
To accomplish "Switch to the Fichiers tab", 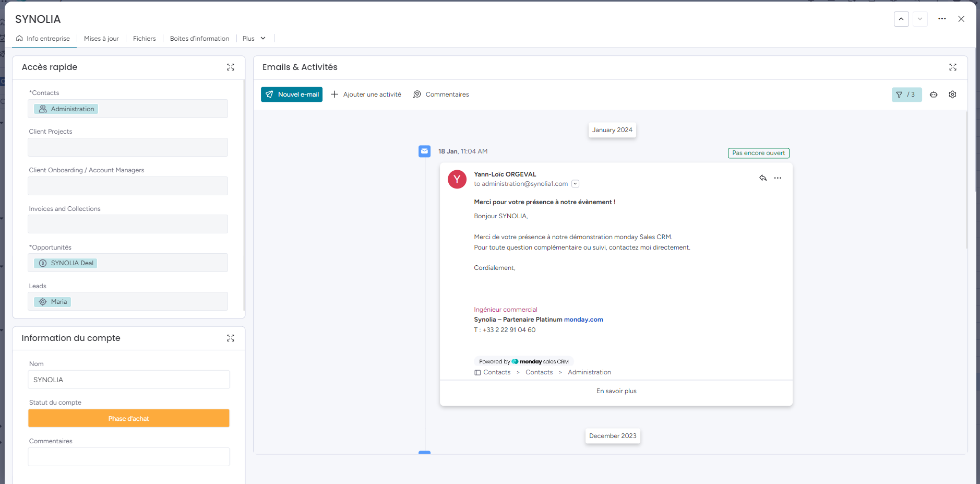I will click(145, 39).
